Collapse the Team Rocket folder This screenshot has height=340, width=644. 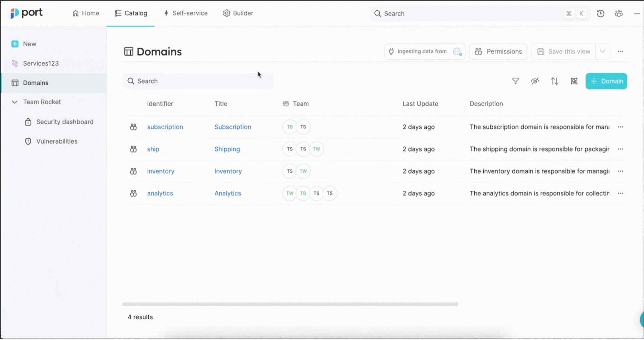click(15, 102)
